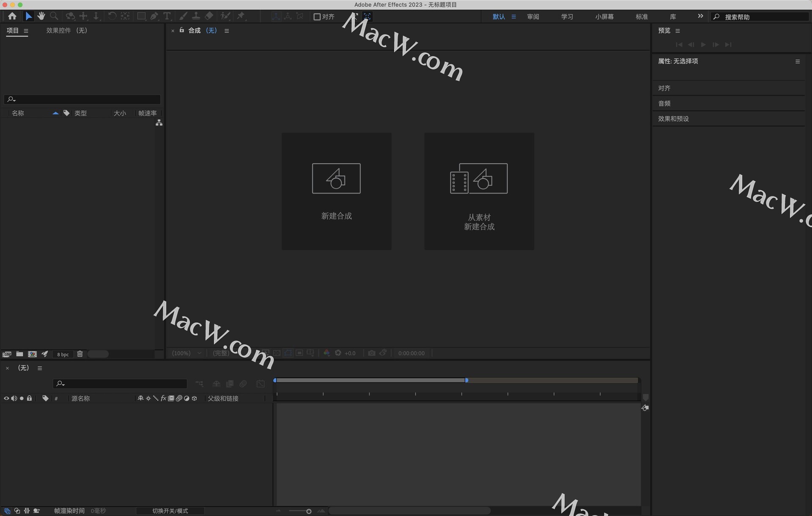Open the 效果控件 tab
The width and height of the screenshot is (812, 516).
click(67, 30)
